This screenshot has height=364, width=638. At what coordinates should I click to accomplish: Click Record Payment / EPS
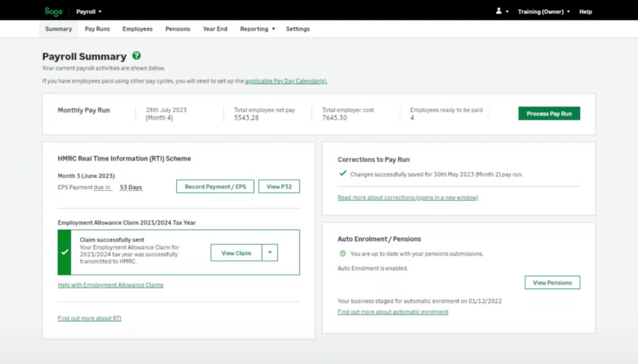coord(215,186)
